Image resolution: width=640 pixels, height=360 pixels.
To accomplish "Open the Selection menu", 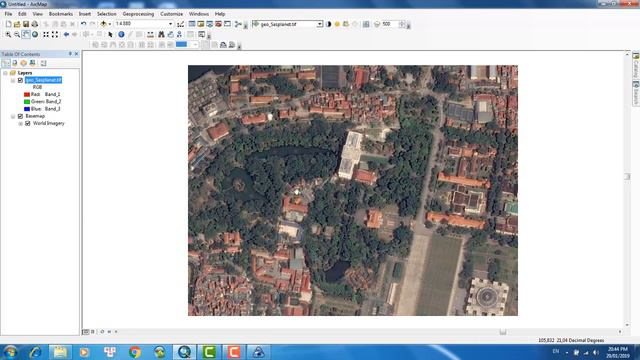I will (107, 14).
